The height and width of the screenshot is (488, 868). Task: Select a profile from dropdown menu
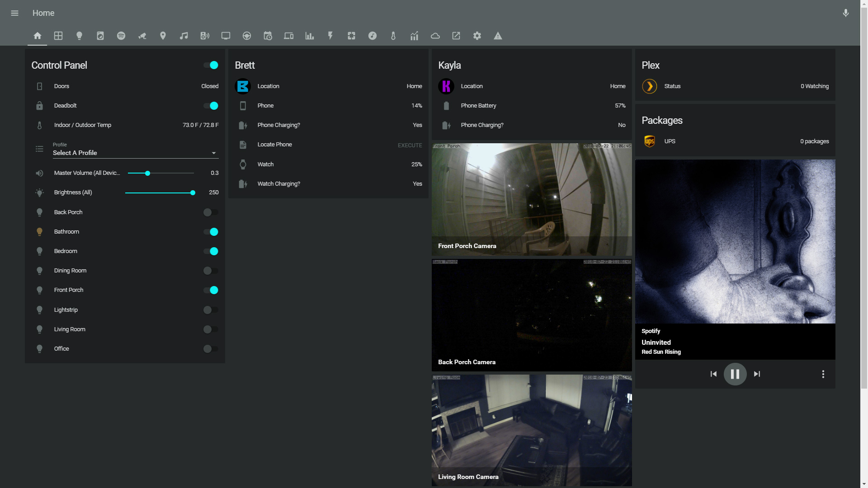pyautogui.click(x=134, y=153)
